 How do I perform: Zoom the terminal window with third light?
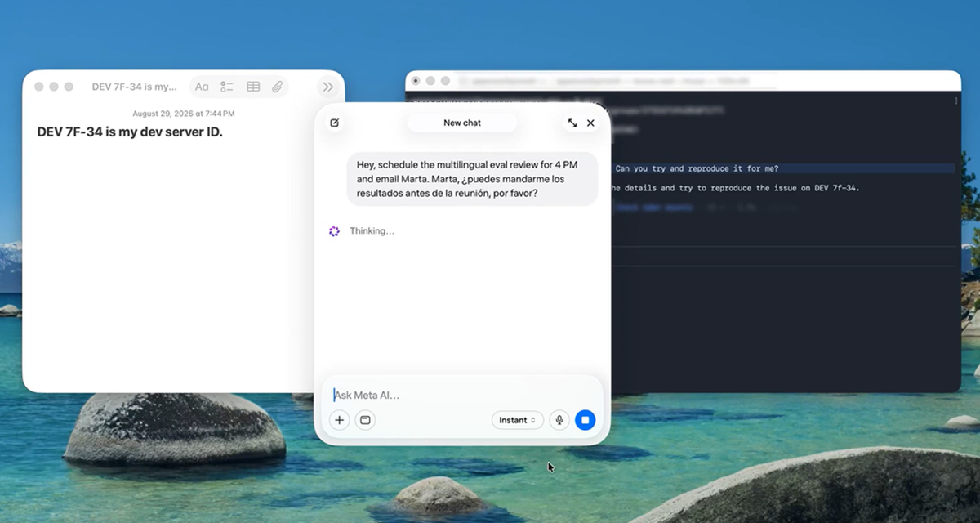click(445, 81)
